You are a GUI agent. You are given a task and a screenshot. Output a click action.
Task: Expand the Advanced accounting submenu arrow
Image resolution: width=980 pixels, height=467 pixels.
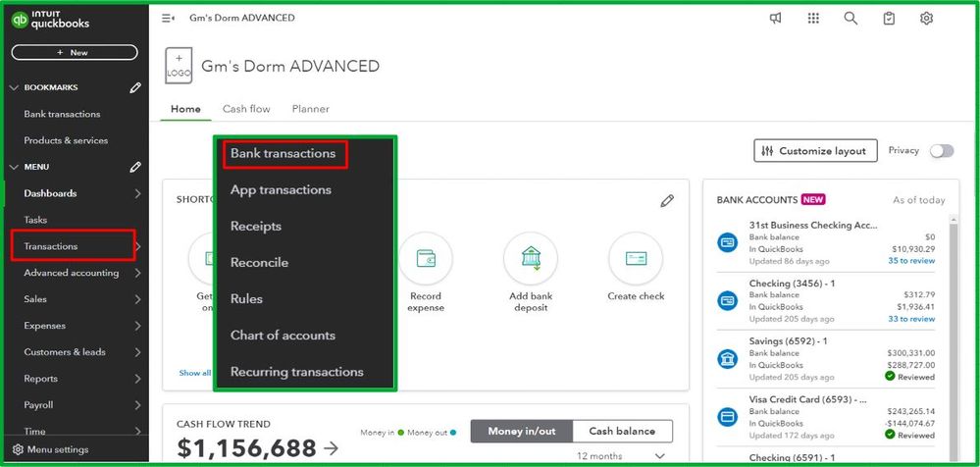137,273
